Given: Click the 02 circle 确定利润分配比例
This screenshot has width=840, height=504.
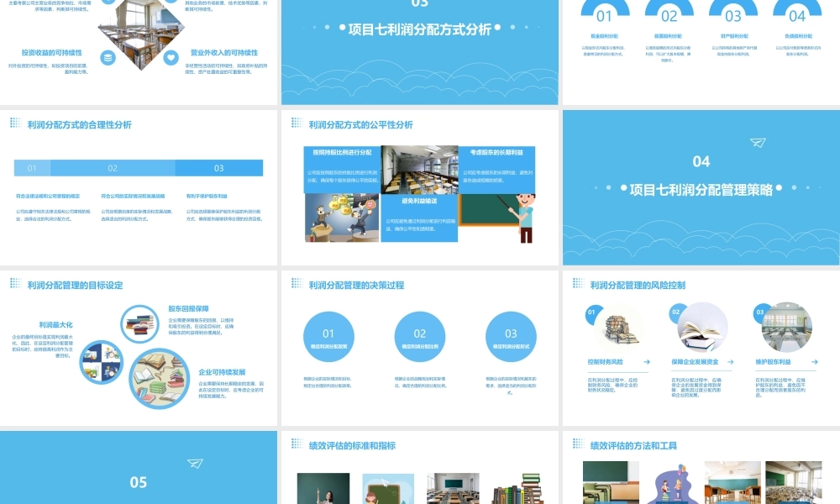Looking at the screenshot, I should pyautogui.click(x=419, y=337).
